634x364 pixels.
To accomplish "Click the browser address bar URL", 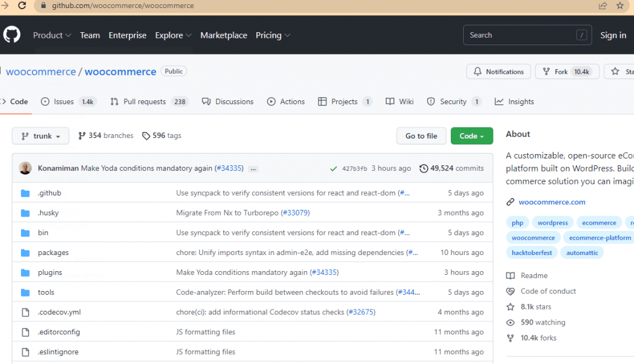I will click(x=123, y=6).
